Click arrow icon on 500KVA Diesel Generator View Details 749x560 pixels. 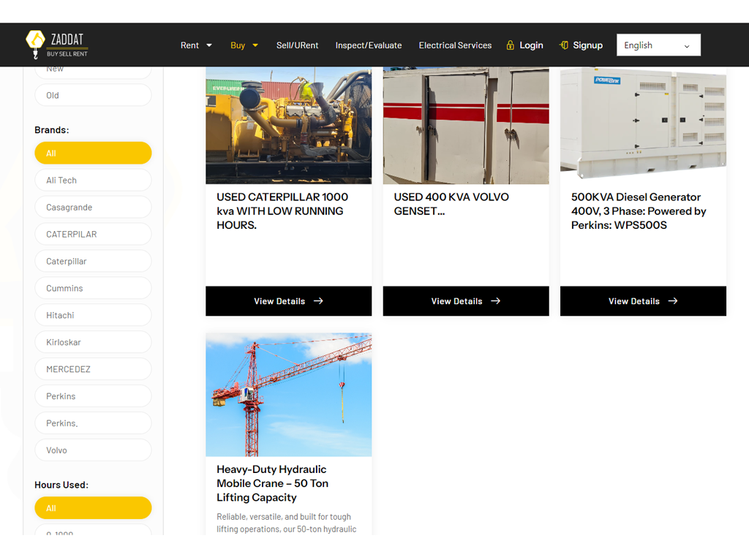(673, 301)
